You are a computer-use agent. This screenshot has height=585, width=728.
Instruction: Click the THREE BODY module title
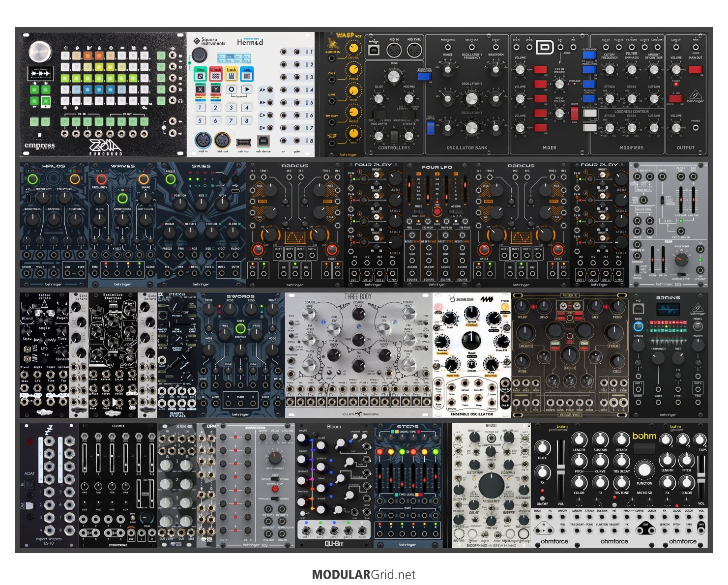click(x=358, y=296)
